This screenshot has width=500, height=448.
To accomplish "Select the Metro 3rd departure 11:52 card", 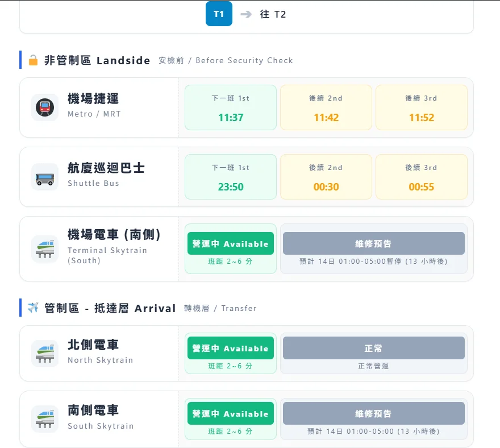I will (x=422, y=107).
